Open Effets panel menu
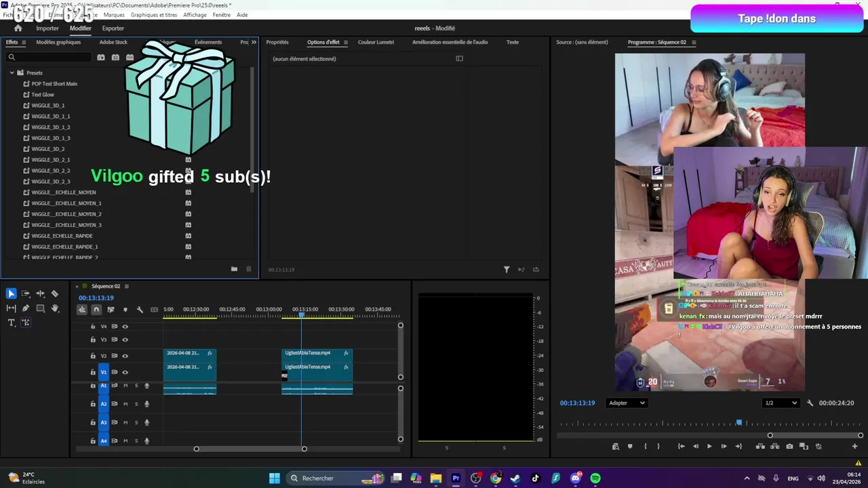Screen dimensions: 868x488 click(24, 42)
